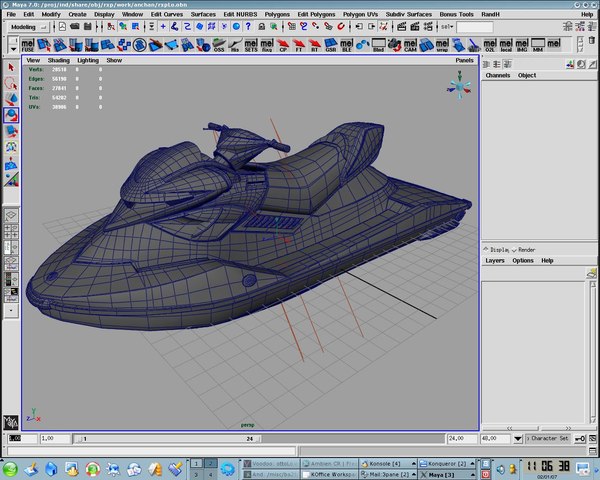Switch to four view layout icon

point(11,232)
